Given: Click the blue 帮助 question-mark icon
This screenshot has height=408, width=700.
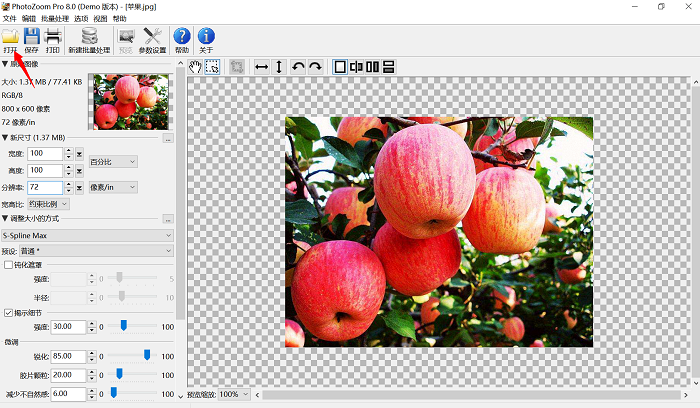Looking at the screenshot, I should pos(181,37).
